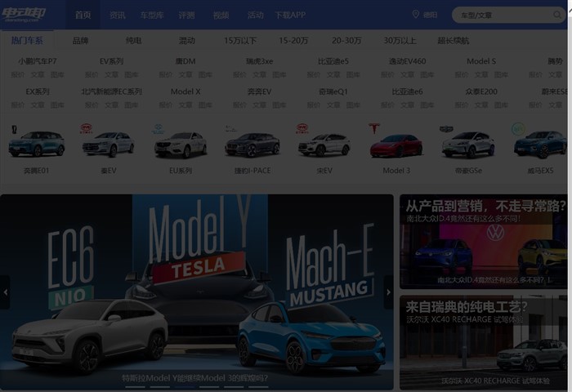Click 图库 under 比亚迪e6
The image size is (572, 392).
coord(427,105)
